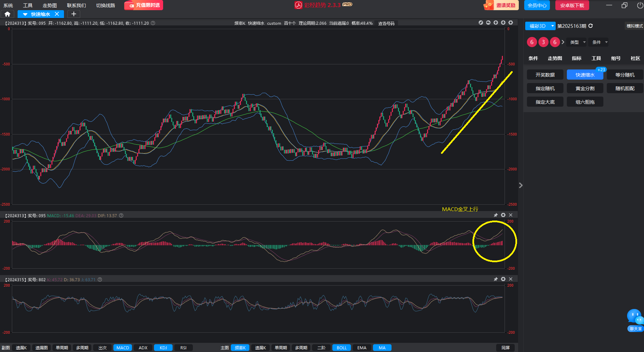This screenshot has height=352, width=644.
Task: Close the MACD sub-chart panel
Action: tap(511, 215)
